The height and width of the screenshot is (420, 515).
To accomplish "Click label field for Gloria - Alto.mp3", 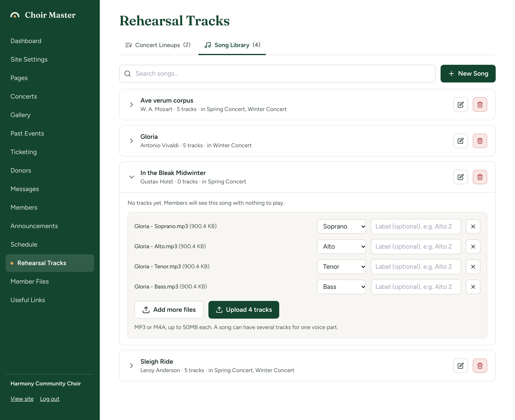I will pos(416,247).
